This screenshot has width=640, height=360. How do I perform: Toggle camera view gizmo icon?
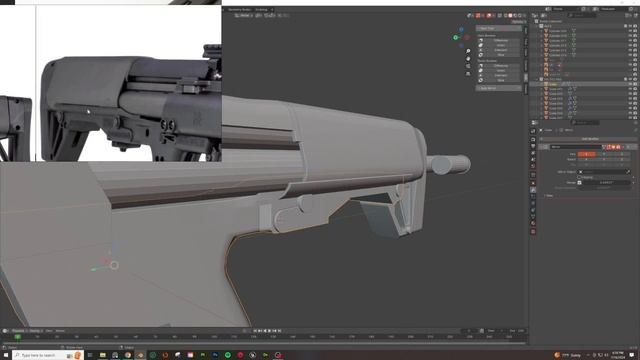[468, 66]
